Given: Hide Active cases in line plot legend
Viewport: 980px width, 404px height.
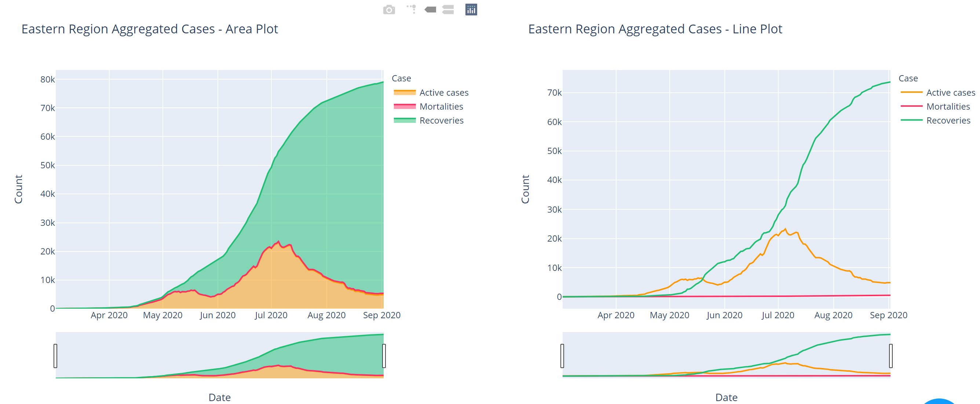Looking at the screenshot, I should point(950,92).
